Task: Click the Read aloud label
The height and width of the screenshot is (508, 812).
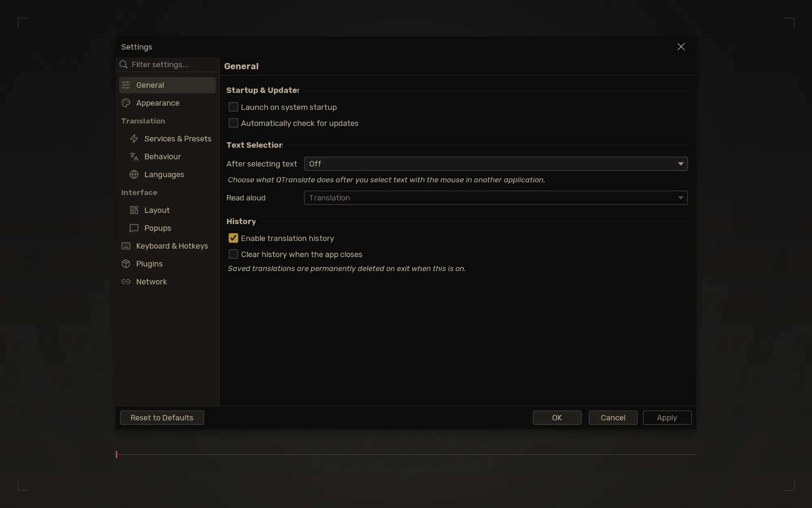Action: (x=246, y=198)
